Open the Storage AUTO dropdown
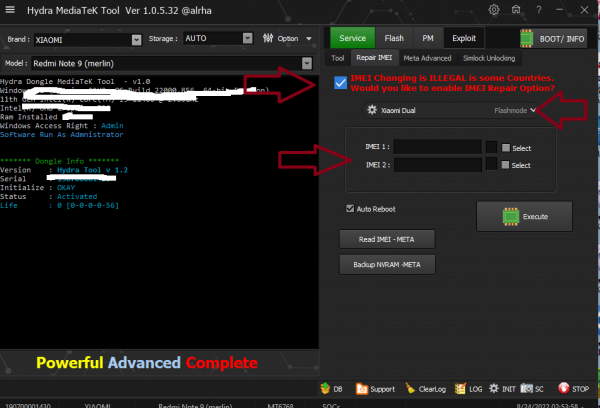This screenshot has width=600, height=408. [248, 38]
